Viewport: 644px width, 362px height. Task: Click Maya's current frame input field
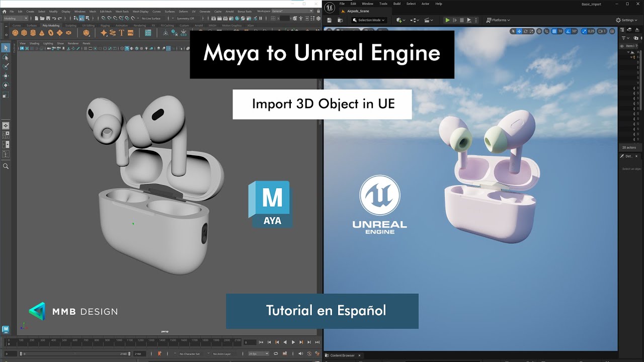pyautogui.click(x=250, y=342)
